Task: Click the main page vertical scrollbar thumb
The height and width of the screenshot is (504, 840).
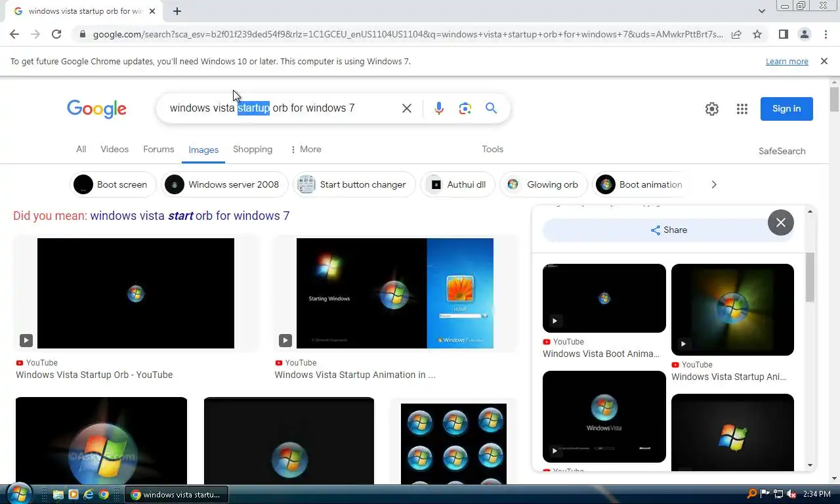Action: [x=834, y=99]
